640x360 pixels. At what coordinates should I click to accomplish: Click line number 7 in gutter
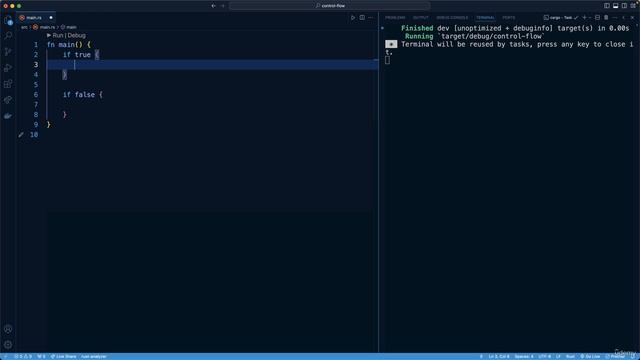tap(36, 105)
